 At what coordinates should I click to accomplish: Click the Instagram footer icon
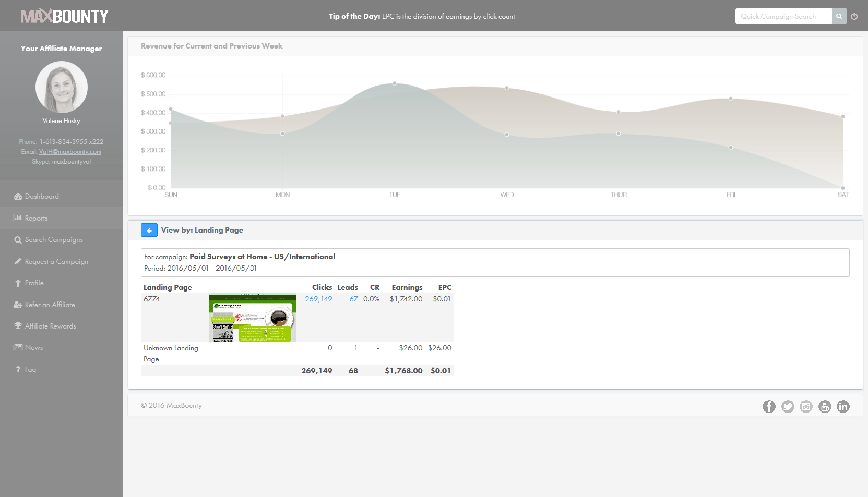(x=806, y=406)
